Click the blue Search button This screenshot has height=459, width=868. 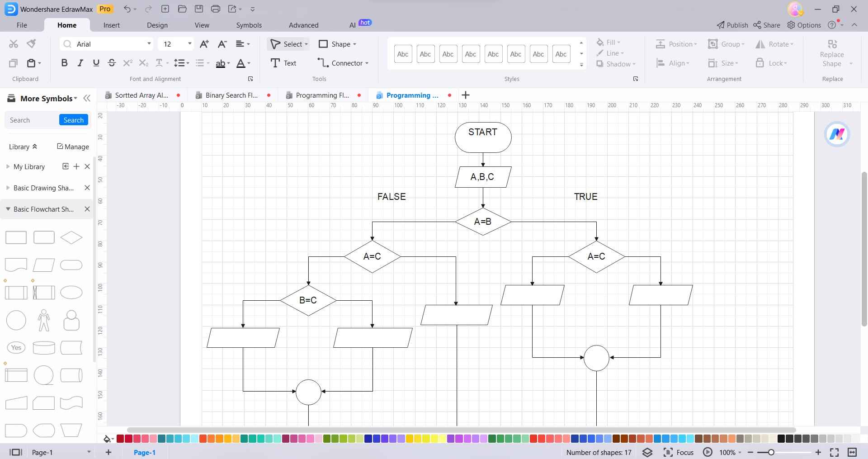tap(74, 120)
